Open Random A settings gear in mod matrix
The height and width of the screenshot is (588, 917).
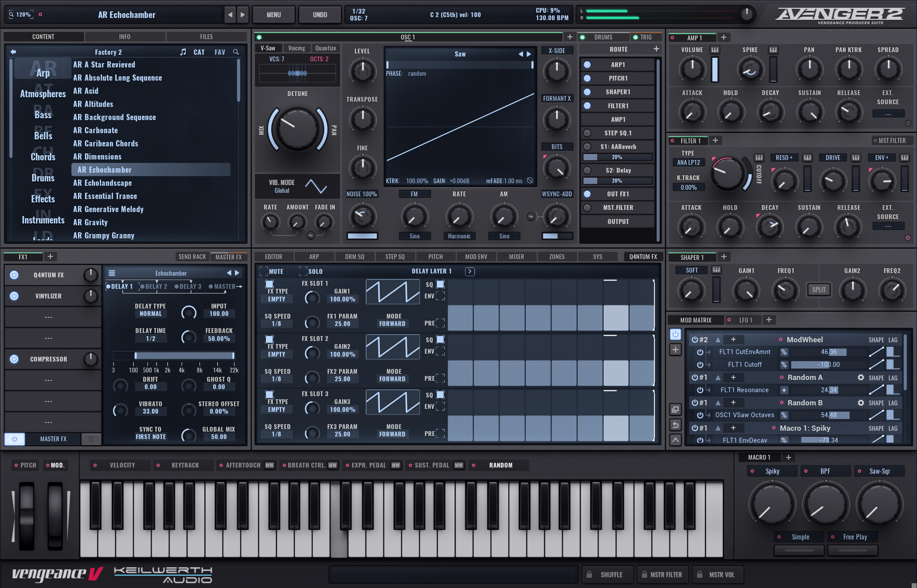(x=860, y=377)
